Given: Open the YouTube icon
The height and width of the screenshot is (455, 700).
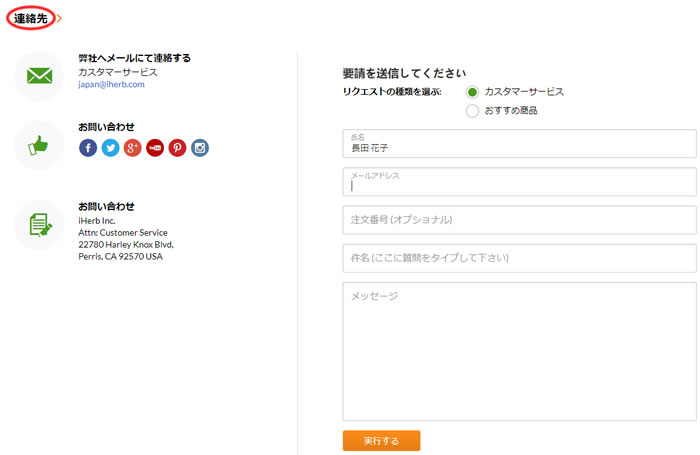Looking at the screenshot, I should point(155,148).
